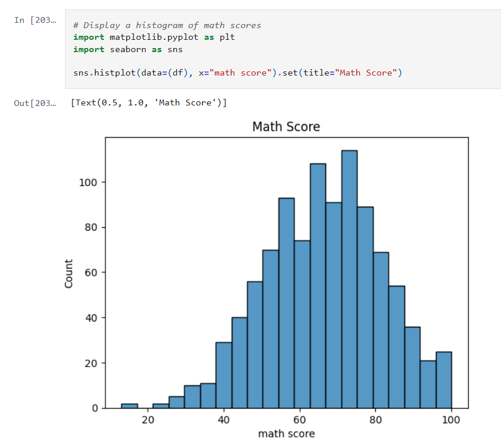Click the import seaborn as sns line
Viewport: 501px width, 448px height.
tap(128, 50)
